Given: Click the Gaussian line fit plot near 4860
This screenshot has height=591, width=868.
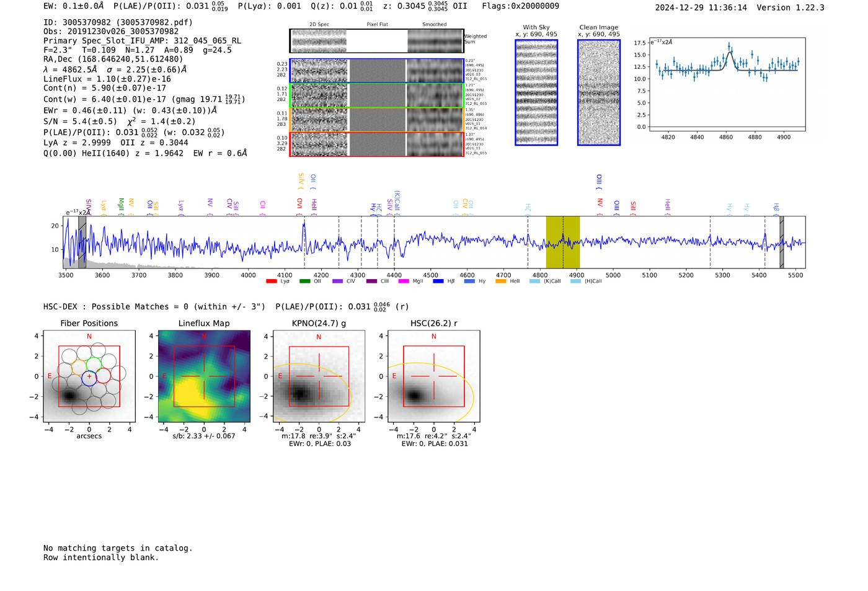Looking at the screenshot, I should [x=727, y=84].
